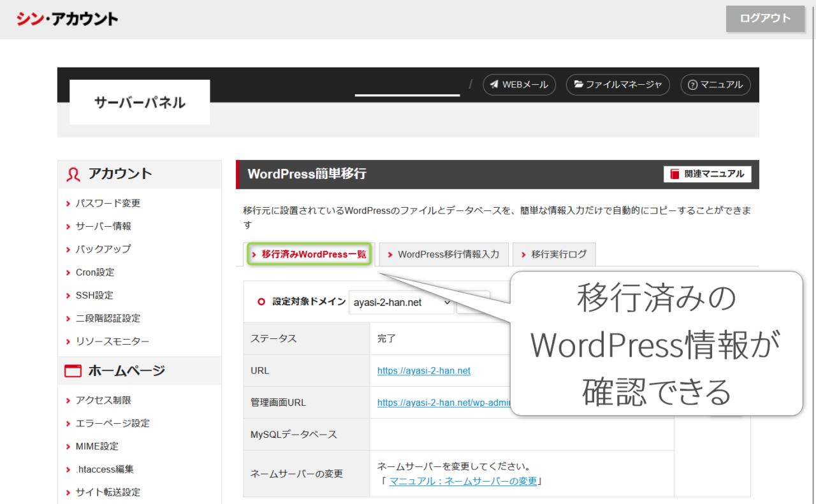This screenshot has height=504, width=816.
Task: Open the 設定対象ドメイン dropdown
Action: pos(401,303)
